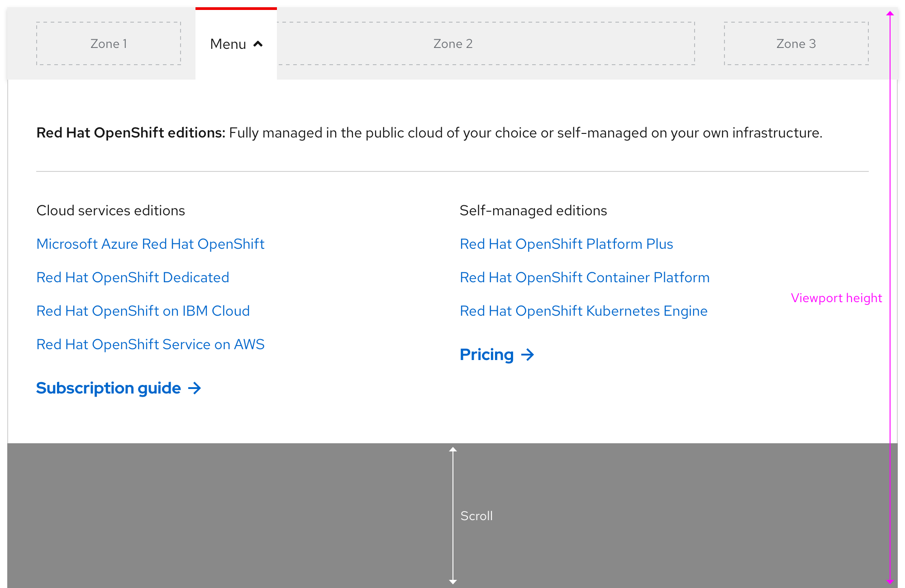
Task: Open Red Hat OpenShift Platform Plus
Action: pyautogui.click(x=567, y=244)
